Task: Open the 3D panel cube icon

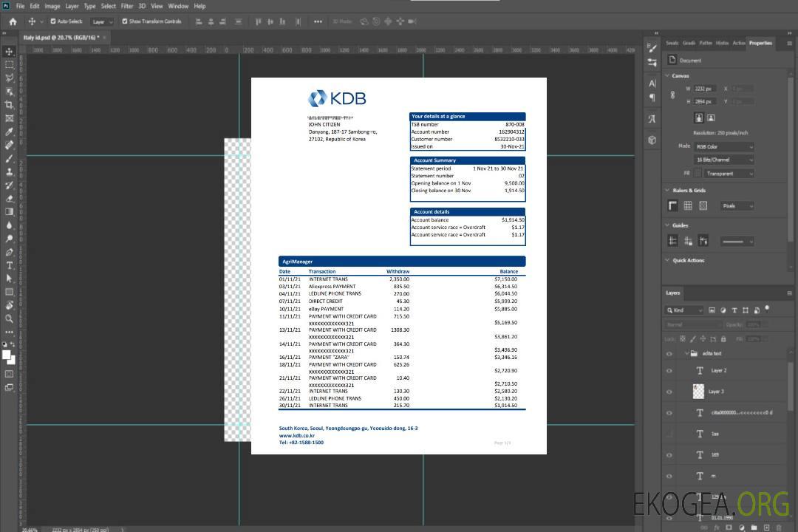Action: (652, 140)
